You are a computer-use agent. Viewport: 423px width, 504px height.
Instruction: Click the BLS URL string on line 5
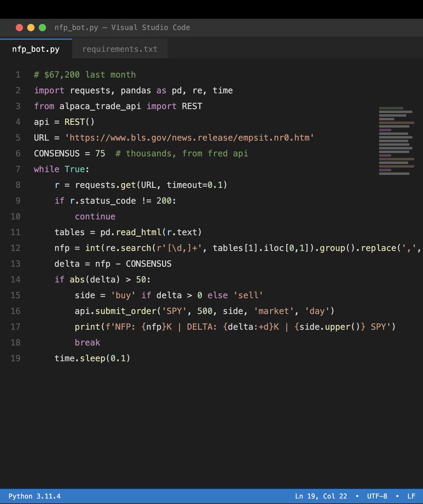tap(189, 138)
